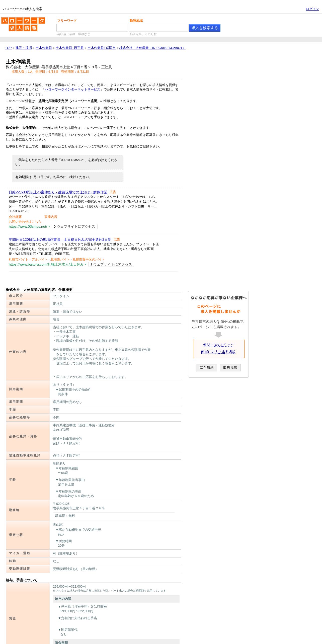Select the フルタイム value in 求人区分 row

61,296
